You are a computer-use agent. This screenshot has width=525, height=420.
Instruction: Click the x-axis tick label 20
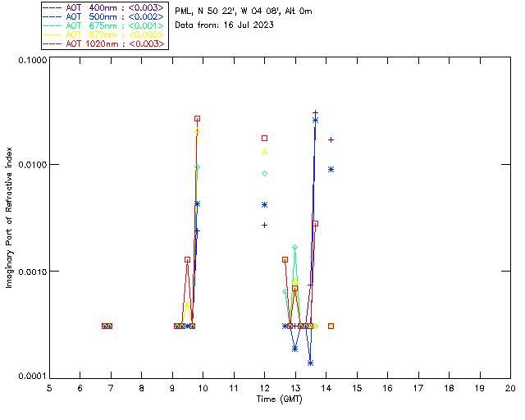pos(510,388)
